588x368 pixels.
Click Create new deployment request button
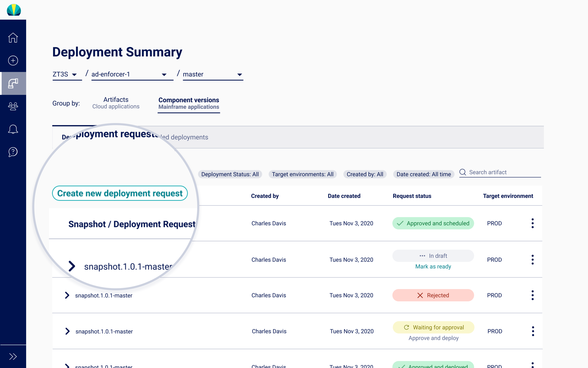click(120, 193)
